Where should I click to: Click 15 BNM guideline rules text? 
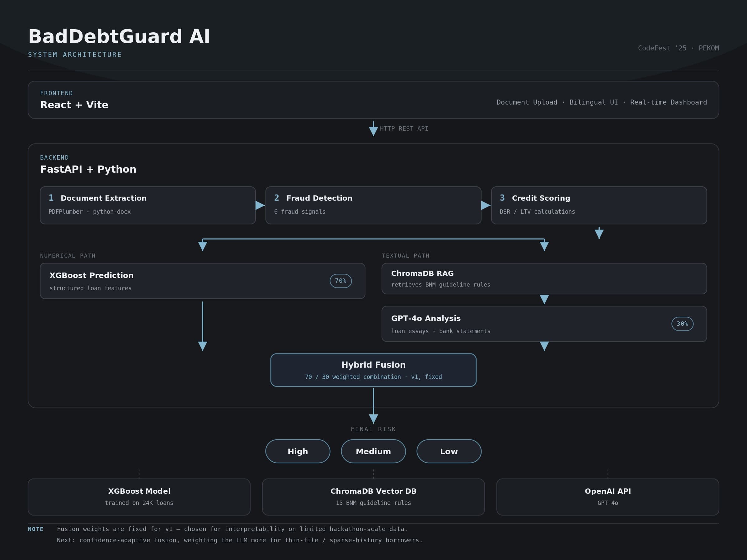pos(374,503)
